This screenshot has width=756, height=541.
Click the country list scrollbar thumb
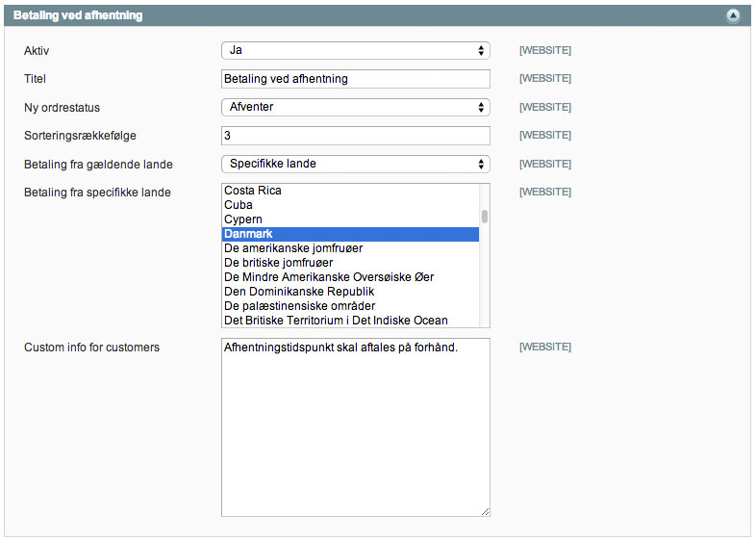pyautogui.click(x=485, y=217)
